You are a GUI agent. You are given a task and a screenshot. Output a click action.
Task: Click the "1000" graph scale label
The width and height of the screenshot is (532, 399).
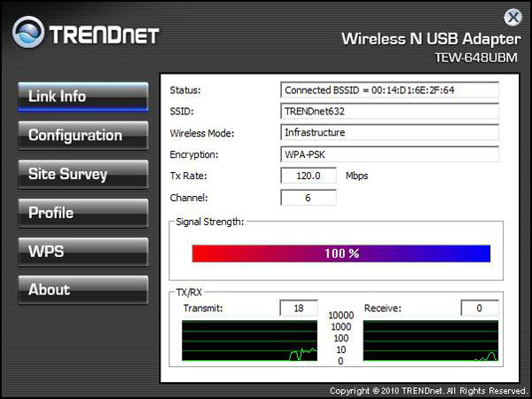point(341,326)
